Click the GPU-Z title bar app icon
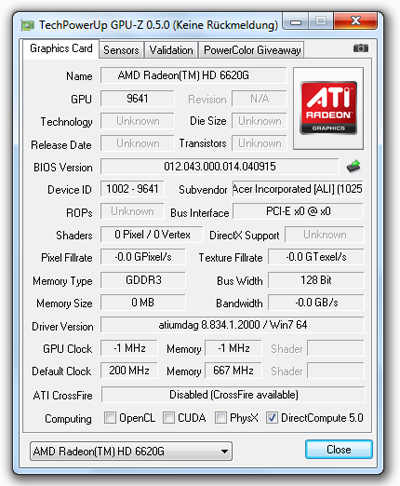This screenshot has height=486, width=400. (x=28, y=25)
